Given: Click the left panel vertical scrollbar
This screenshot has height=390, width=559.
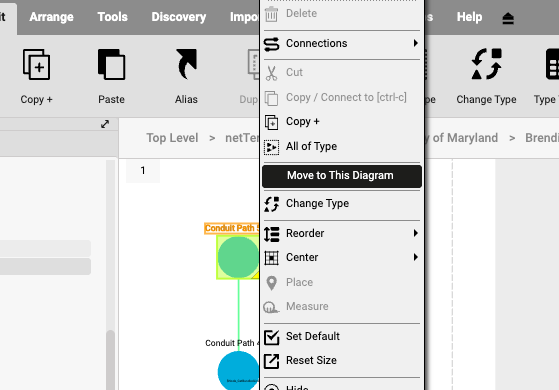Looking at the screenshot, I should pos(111,360).
